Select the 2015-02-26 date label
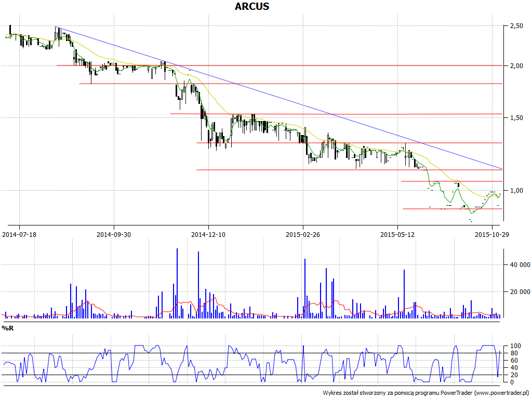532x399 pixels. tap(303, 234)
